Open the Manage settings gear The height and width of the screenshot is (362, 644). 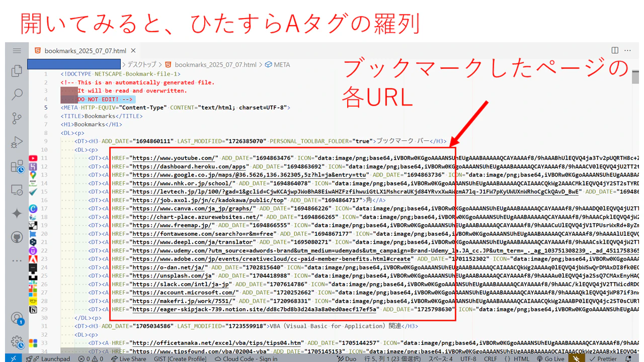(17, 342)
